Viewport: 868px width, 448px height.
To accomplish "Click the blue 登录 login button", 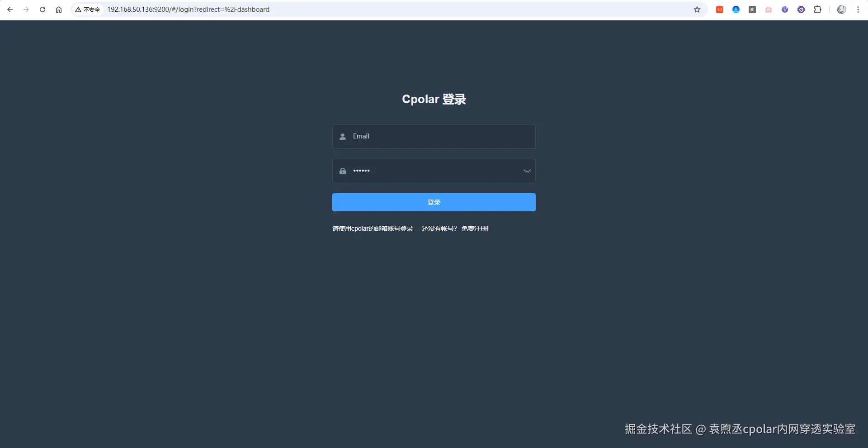I will [x=434, y=202].
